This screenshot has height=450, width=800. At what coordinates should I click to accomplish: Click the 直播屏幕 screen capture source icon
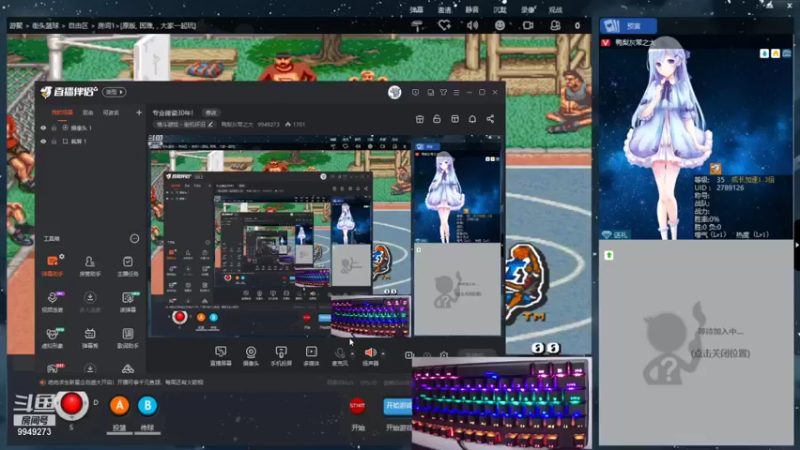(x=220, y=356)
